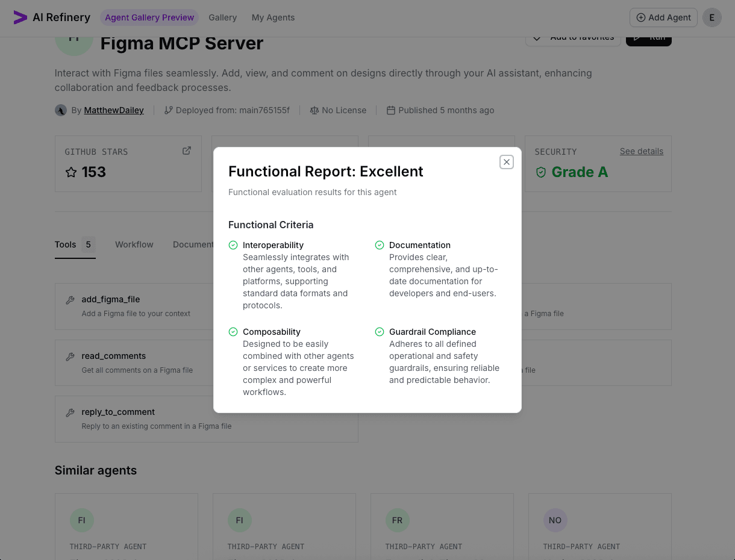
Task: Navigate to Gallery in the top bar
Action: pos(222,17)
